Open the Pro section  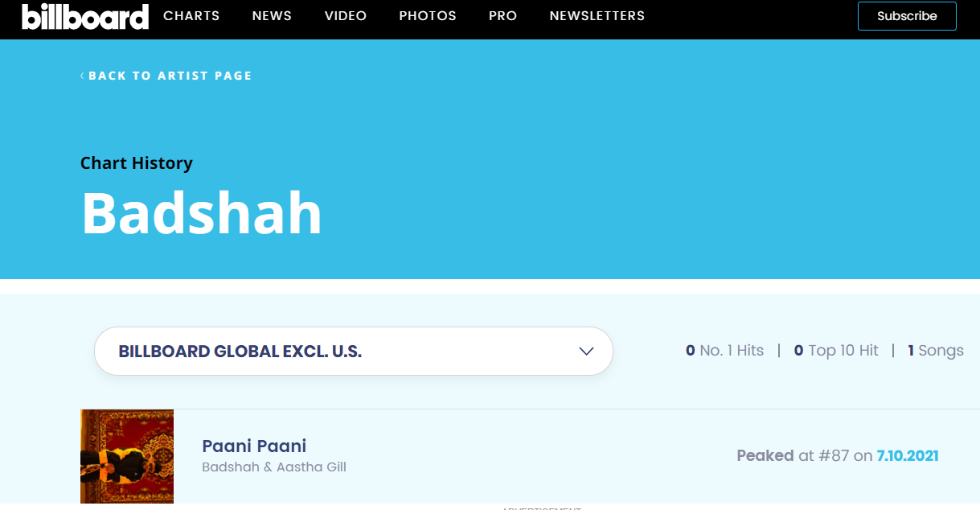[502, 16]
